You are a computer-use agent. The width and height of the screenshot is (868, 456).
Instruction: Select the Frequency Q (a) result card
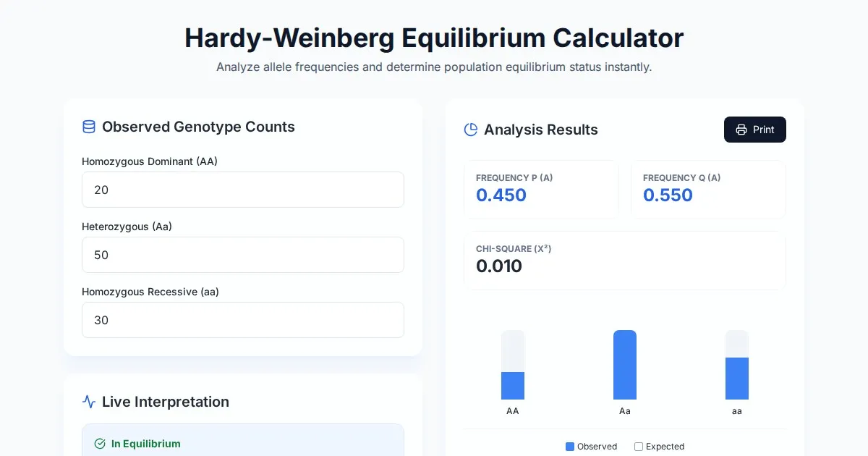(x=708, y=190)
